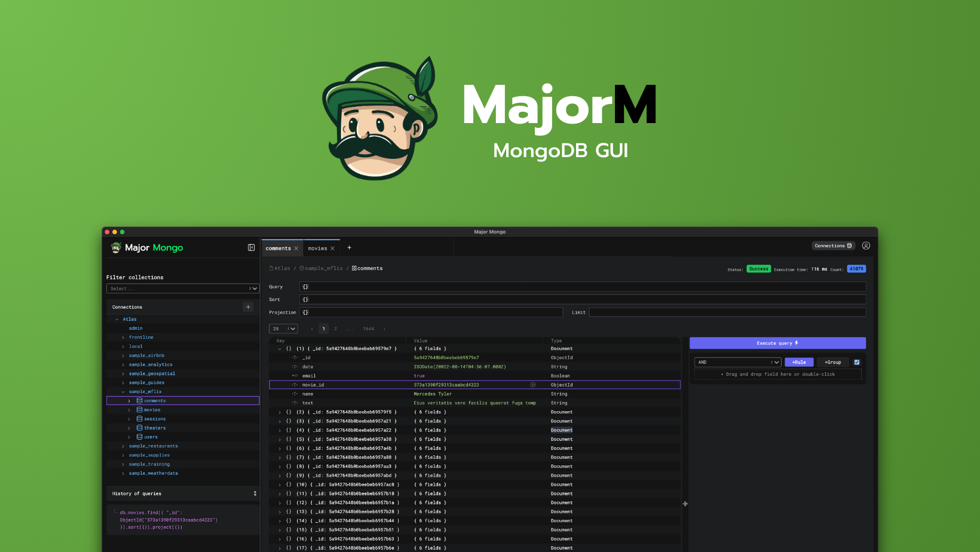The width and height of the screenshot is (980, 552).
Task: Click the play icon in movie_id row
Action: click(533, 385)
